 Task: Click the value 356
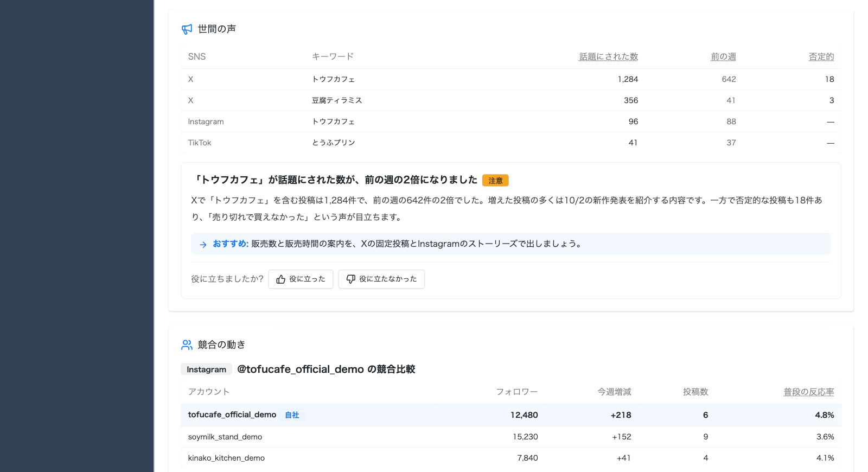point(631,100)
